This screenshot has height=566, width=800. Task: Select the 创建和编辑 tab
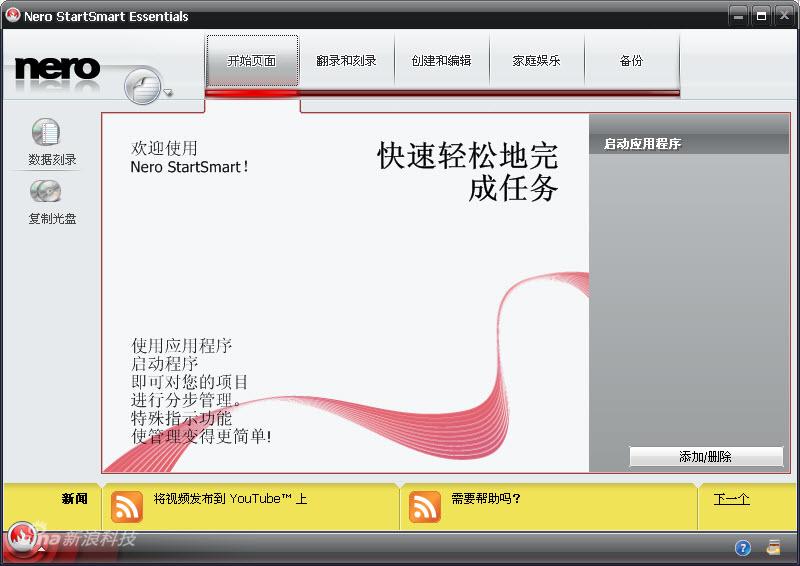coord(441,61)
